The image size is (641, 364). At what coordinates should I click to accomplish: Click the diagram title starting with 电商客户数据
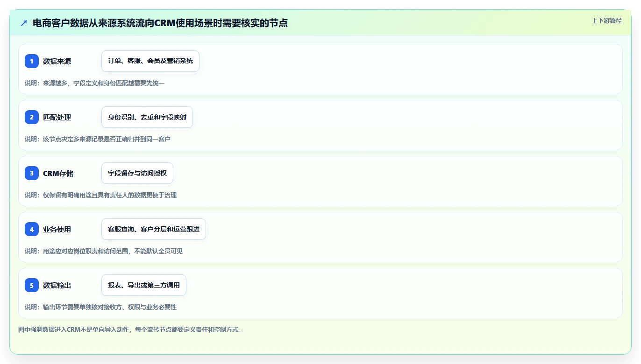click(x=160, y=23)
